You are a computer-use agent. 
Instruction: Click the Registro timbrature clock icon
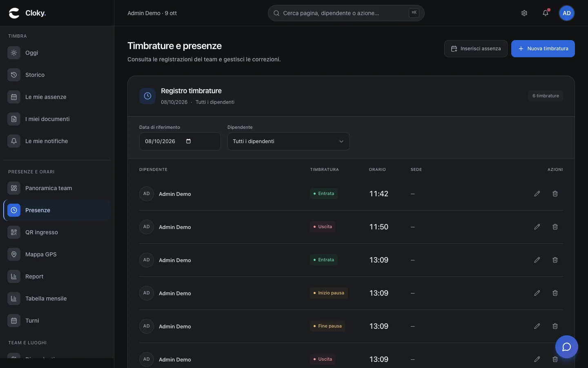(x=147, y=96)
